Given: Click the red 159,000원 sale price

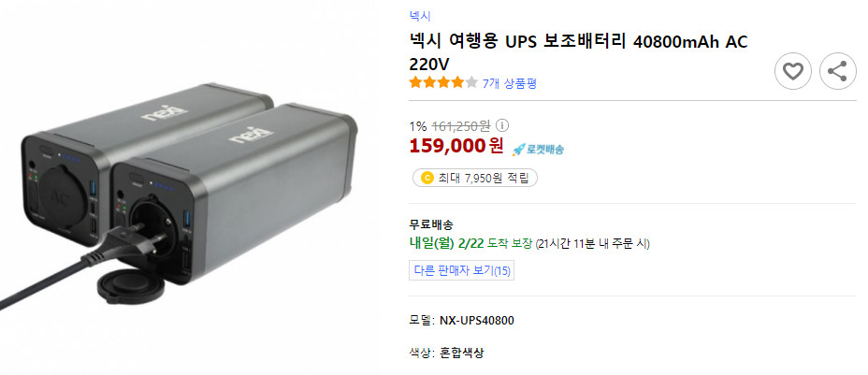Looking at the screenshot, I should [456, 146].
